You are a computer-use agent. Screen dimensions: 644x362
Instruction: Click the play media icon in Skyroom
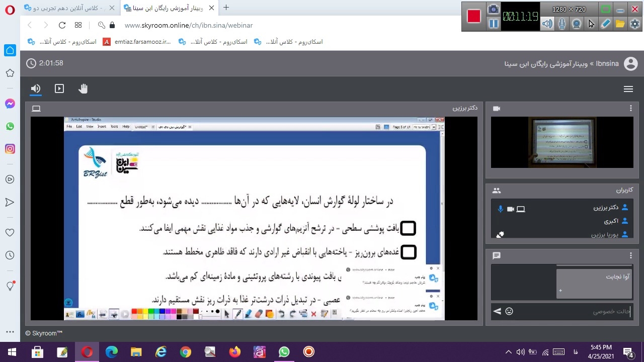(59, 89)
